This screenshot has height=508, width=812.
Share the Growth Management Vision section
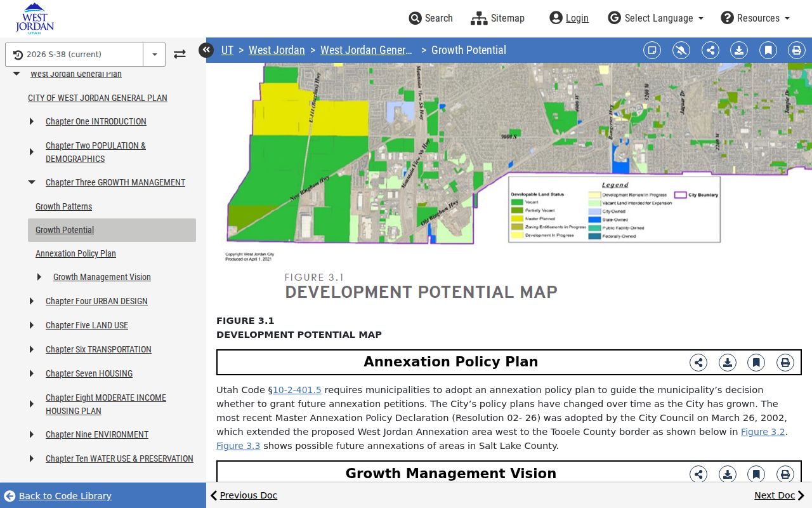[698, 474]
